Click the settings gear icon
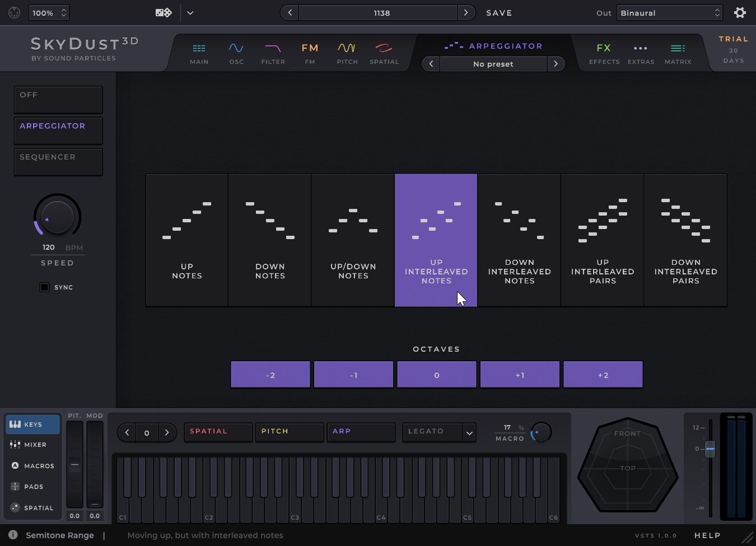Image resolution: width=756 pixels, height=546 pixels. [x=740, y=12]
